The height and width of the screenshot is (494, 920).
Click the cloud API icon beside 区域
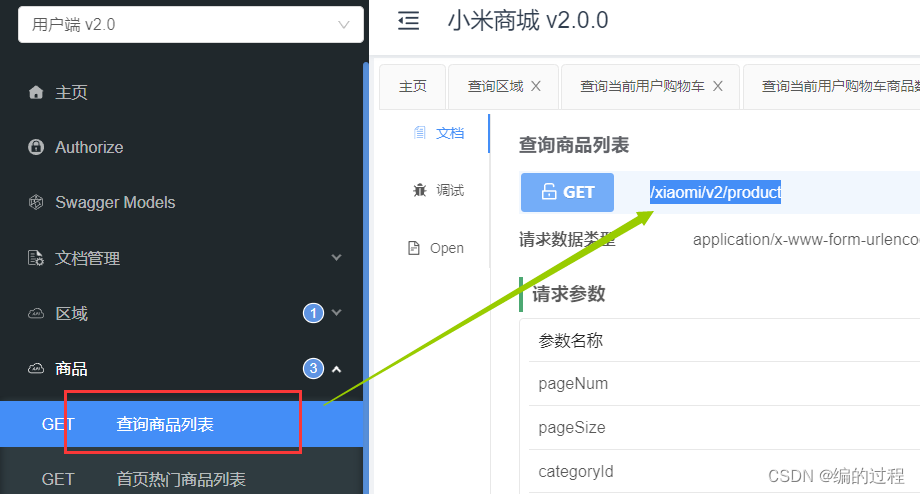pyautogui.click(x=36, y=313)
